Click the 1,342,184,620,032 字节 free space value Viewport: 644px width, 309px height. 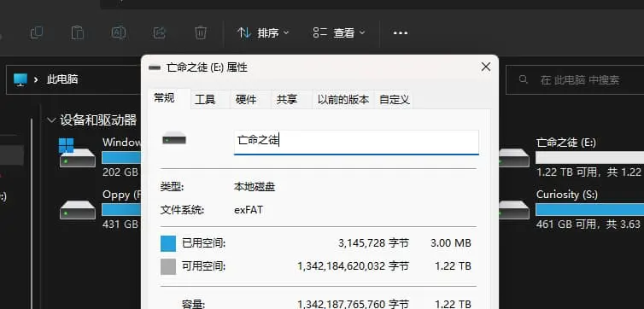pos(354,266)
